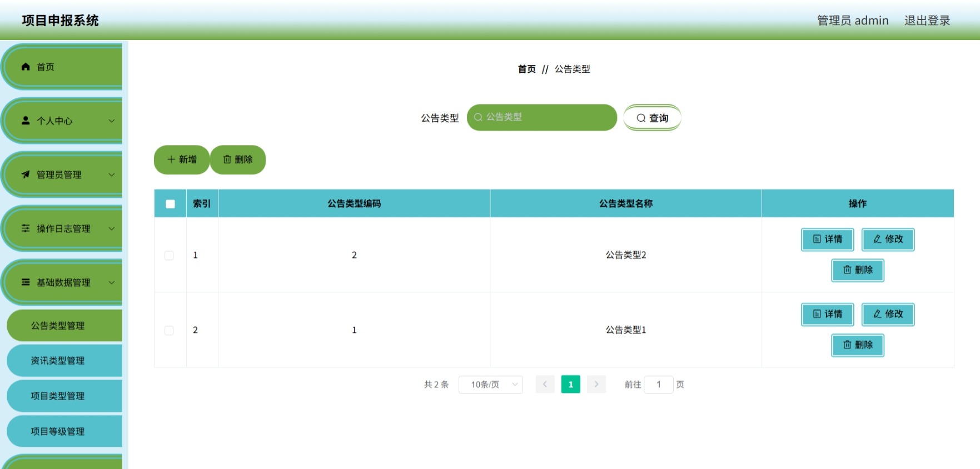The width and height of the screenshot is (980, 469).
Task: Click 项目申报系统 title in header
Action: pyautogui.click(x=60, y=21)
